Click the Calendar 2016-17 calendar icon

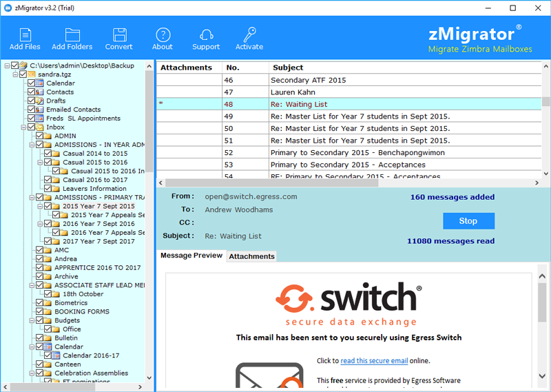tap(56, 355)
